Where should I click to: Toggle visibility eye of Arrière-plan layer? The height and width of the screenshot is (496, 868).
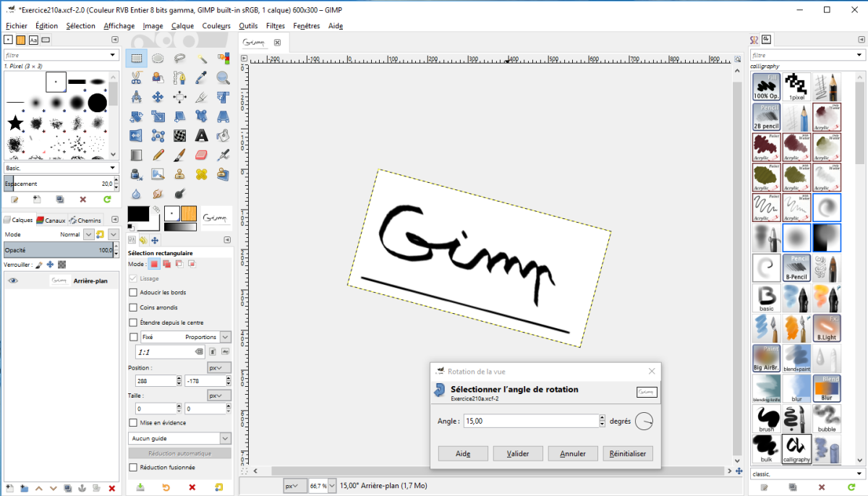tap(13, 281)
